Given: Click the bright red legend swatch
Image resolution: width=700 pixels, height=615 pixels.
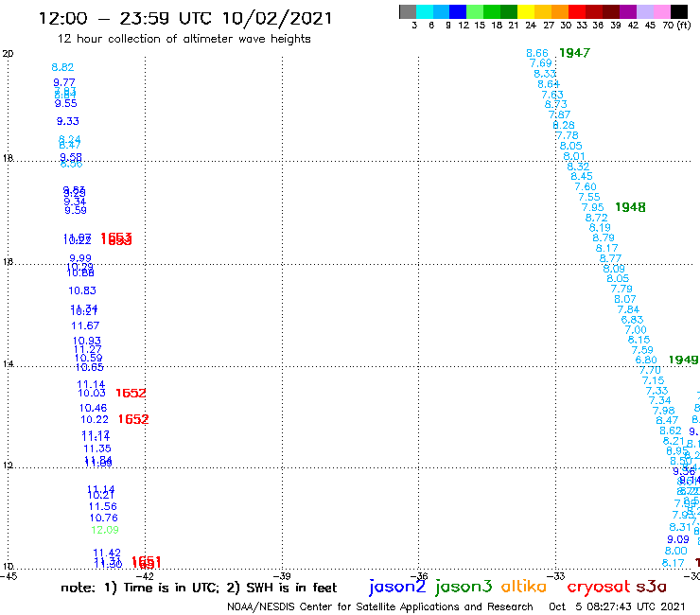Looking at the screenshot, I should tap(577, 11).
